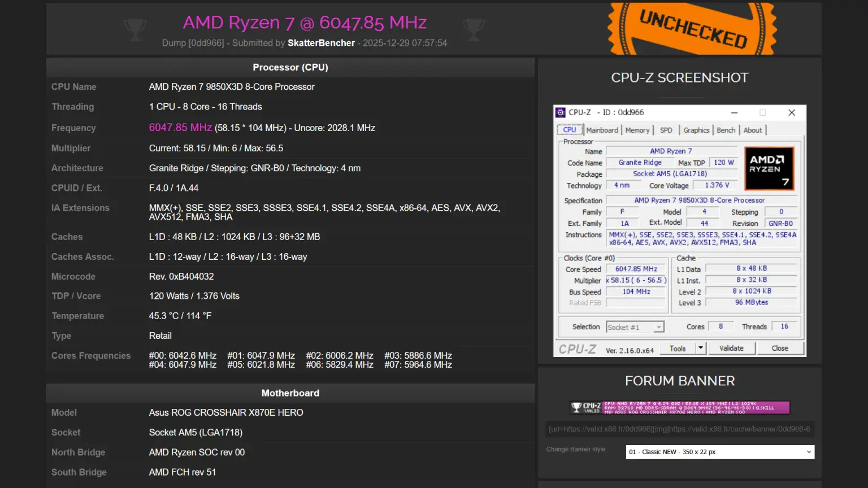Image resolution: width=868 pixels, height=488 pixels.
Task: Minimize the CPU-Z window
Action: [x=734, y=112]
